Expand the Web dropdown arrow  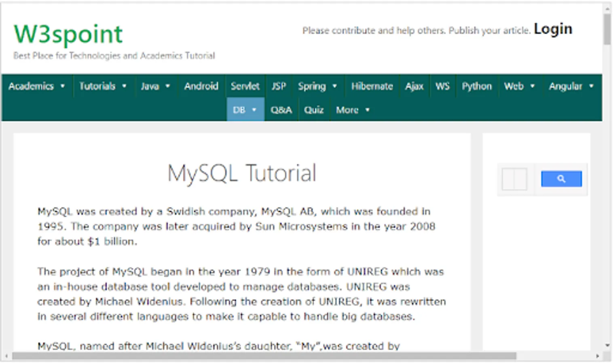[532, 86]
